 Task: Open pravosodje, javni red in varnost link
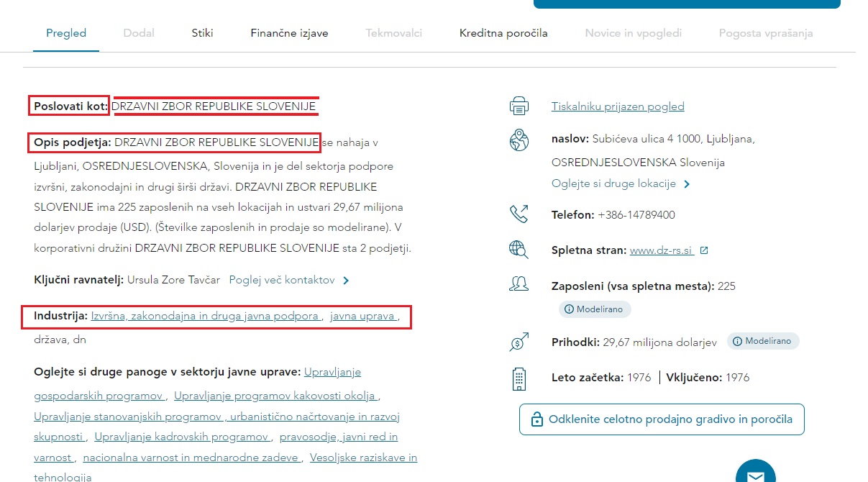pos(339,437)
